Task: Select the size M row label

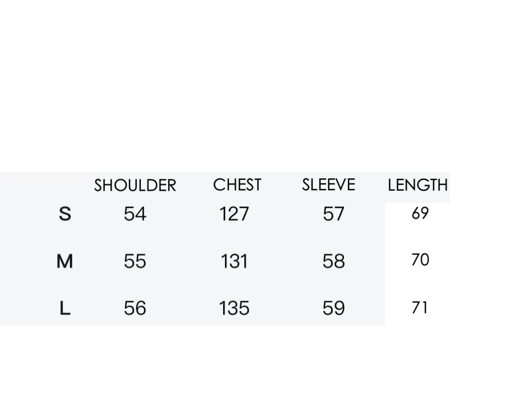Action: click(65, 261)
